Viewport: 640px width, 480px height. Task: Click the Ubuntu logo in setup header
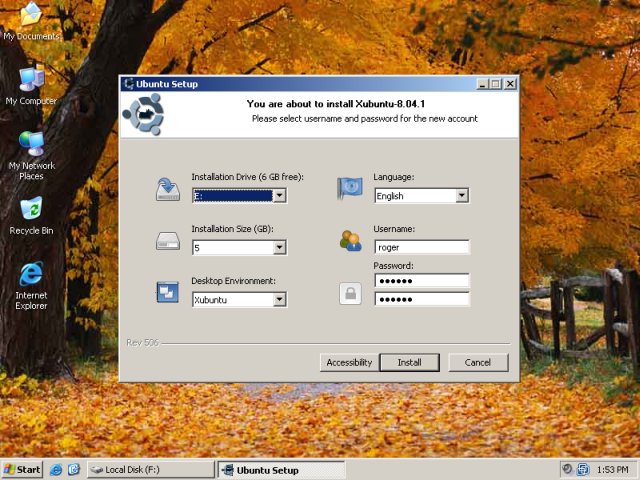tap(143, 114)
